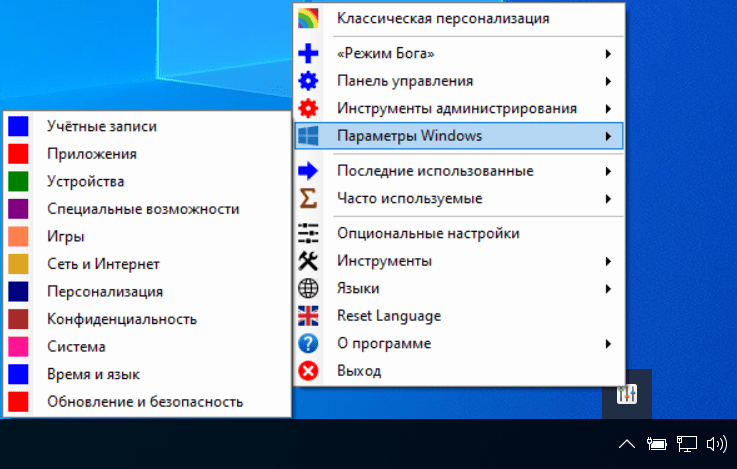The height and width of the screenshot is (469, 737).
Task: Click the blue arrow Последние использованные icon
Action: click(308, 171)
